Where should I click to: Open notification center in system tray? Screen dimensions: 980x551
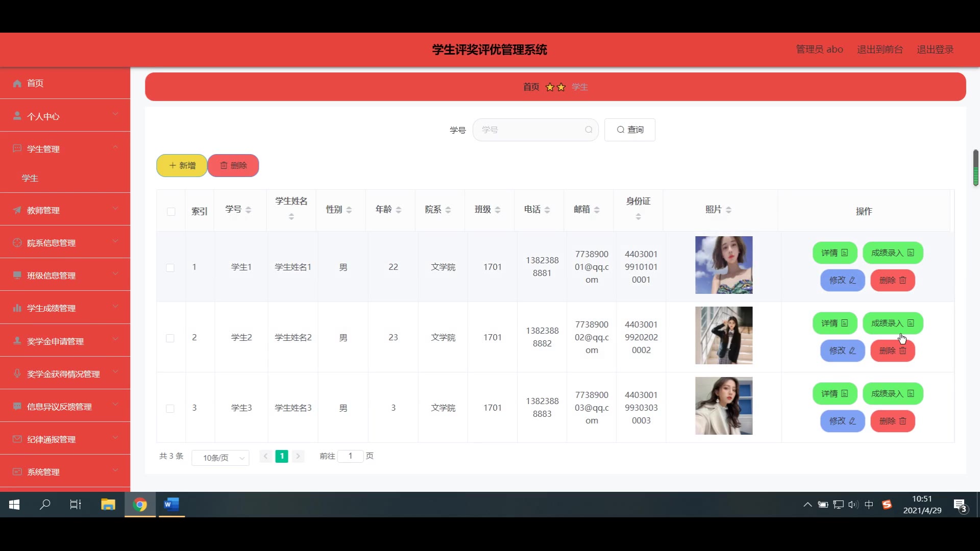[960, 505]
